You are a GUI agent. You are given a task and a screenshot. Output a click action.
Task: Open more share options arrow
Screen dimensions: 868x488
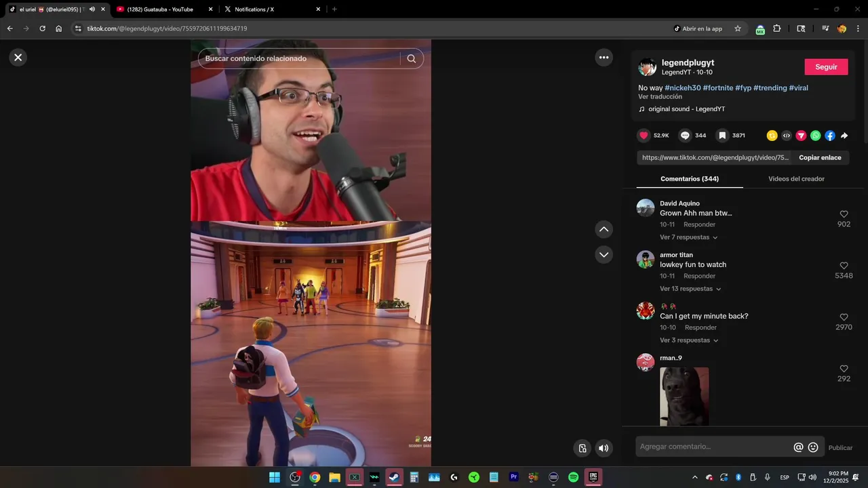844,136
